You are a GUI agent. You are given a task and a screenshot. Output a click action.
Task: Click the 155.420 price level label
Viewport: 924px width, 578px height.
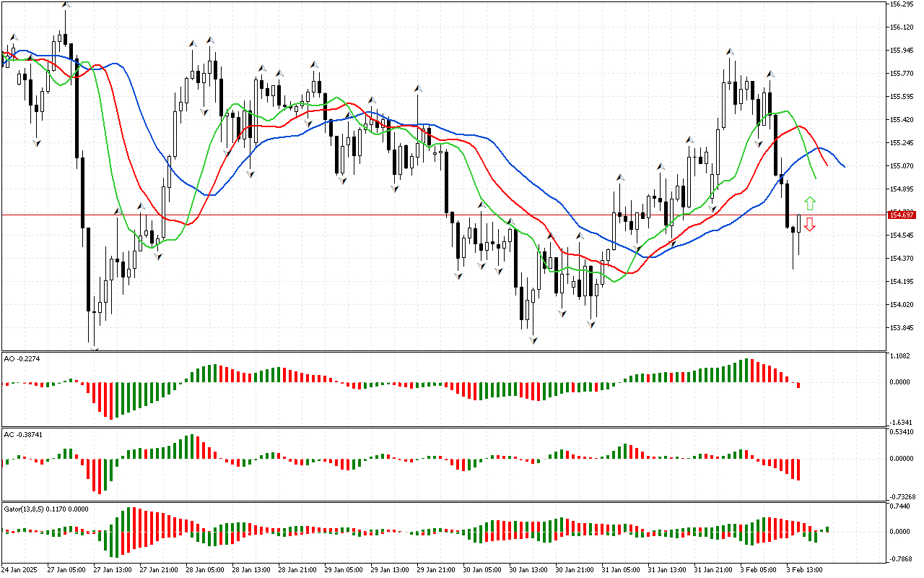click(901, 120)
